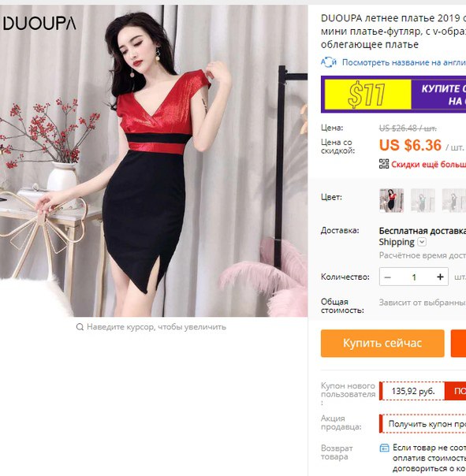This screenshot has width=466, height=476.
Task: Decrease quantity with the minus button
Action: [x=387, y=277]
